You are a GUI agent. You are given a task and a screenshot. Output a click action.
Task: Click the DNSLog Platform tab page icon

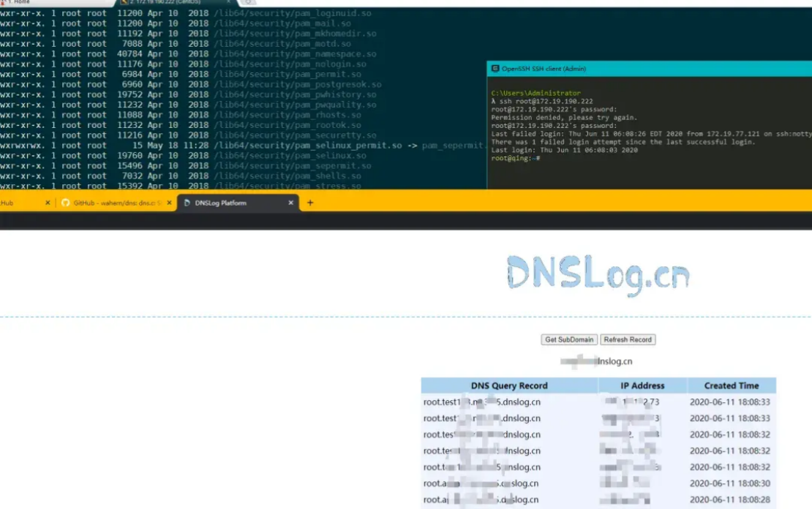pos(187,203)
